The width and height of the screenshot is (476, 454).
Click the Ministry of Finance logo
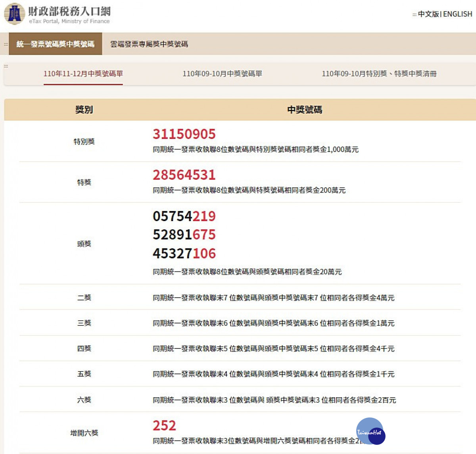[13, 13]
